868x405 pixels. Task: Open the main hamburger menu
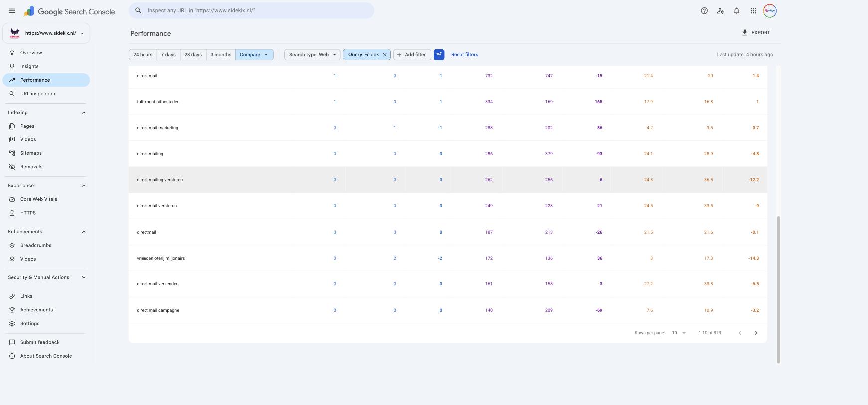click(12, 11)
